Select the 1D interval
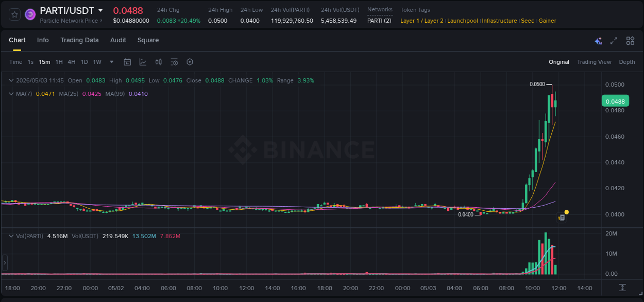 click(84, 62)
